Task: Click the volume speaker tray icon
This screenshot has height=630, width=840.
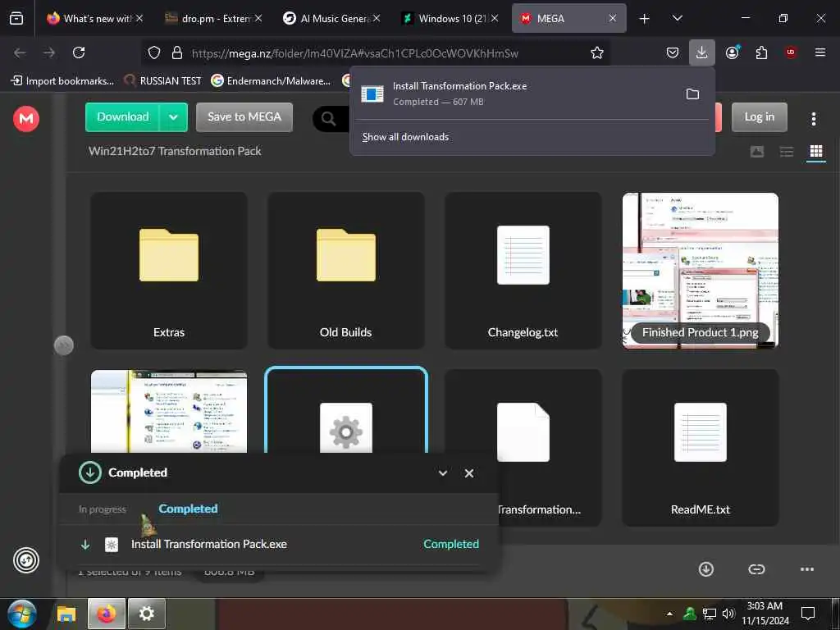Action: pos(728,614)
